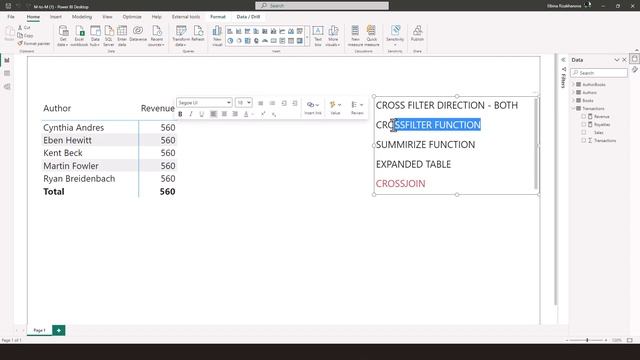Screen dimensions: 640x360
Task: Switch to Table view in left sidebar
Action: pos(7,73)
